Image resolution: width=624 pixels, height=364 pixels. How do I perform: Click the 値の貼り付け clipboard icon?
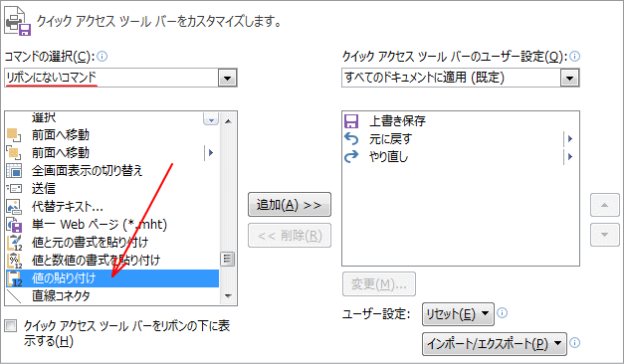point(14,278)
